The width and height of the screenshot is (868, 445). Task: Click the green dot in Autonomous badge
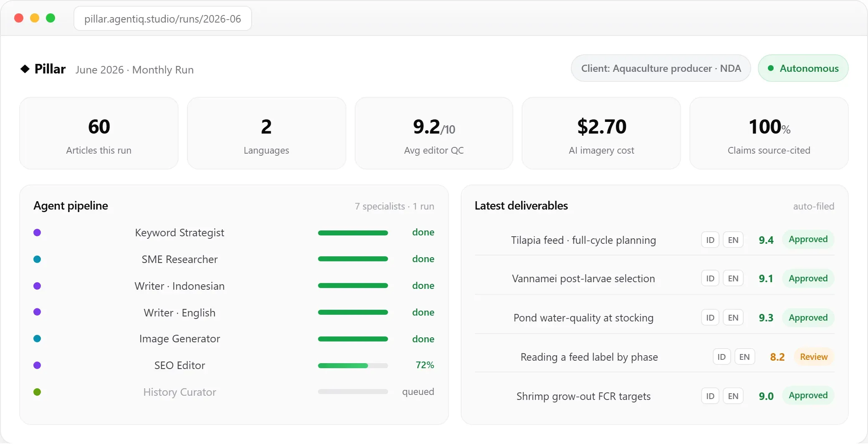click(771, 68)
